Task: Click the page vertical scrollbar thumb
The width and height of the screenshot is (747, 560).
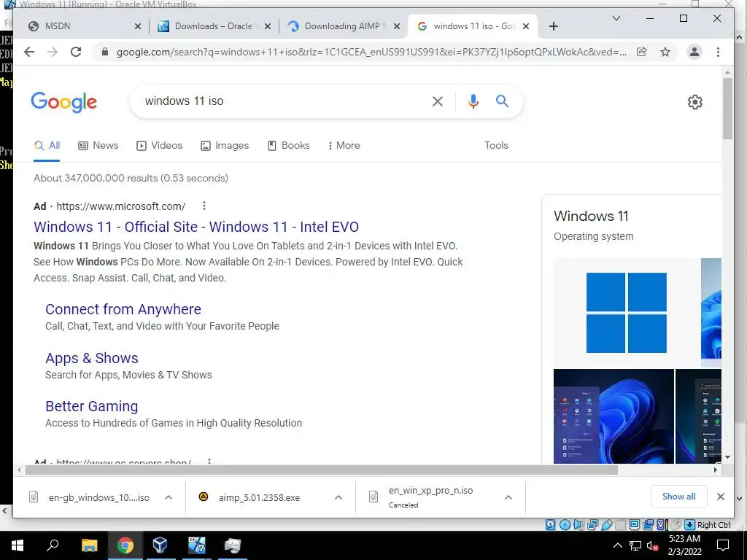Action: pyautogui.click(x=727, y=109)
